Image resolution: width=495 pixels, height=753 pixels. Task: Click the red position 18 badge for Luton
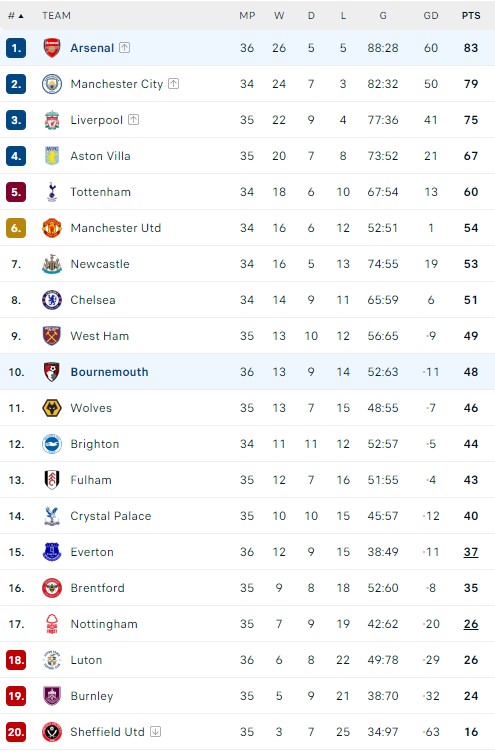coord(16,660)
